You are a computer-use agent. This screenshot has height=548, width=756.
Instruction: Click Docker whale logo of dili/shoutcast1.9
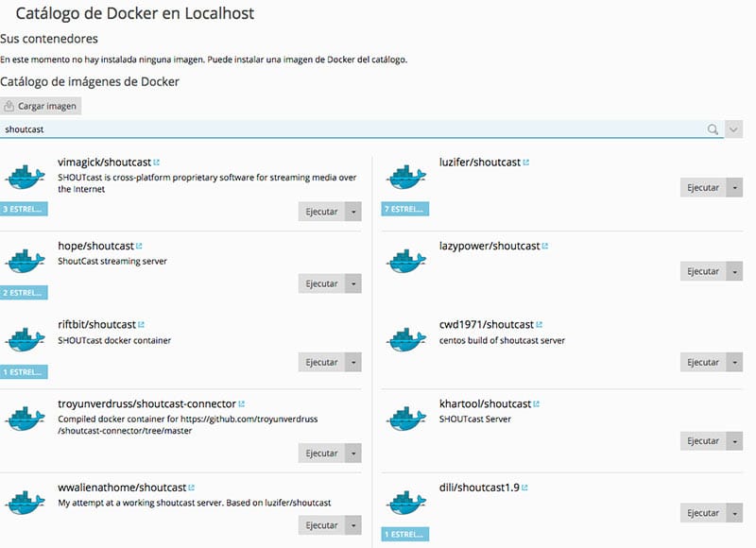click(406, 503)
